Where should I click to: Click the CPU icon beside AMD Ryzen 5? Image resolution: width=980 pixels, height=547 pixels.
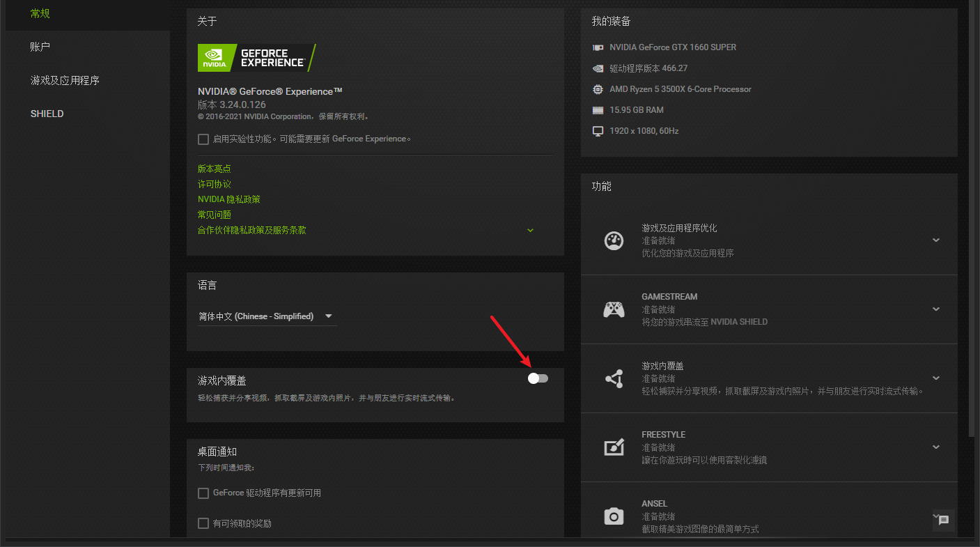click(x=598, y=89)
